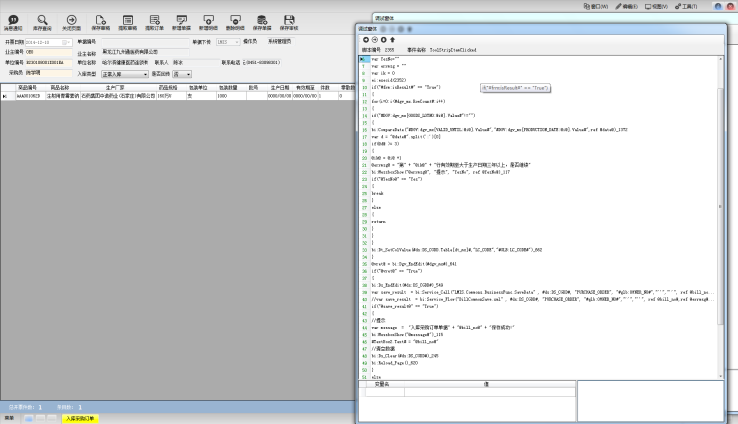Open the 开票日期 date dropdown

click(x=67, y=42)
